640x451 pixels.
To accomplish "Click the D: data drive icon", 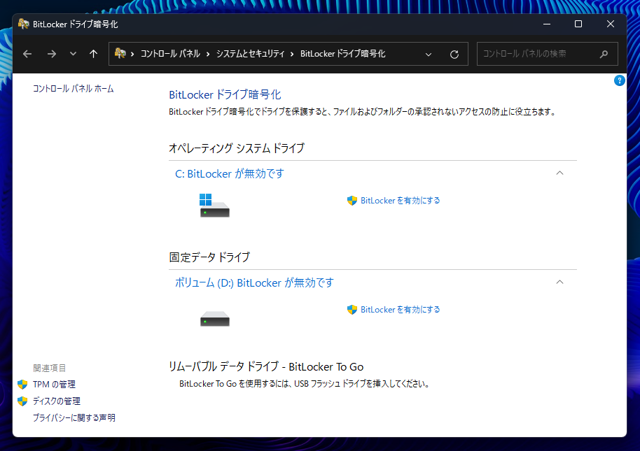I will pos(215,319).
